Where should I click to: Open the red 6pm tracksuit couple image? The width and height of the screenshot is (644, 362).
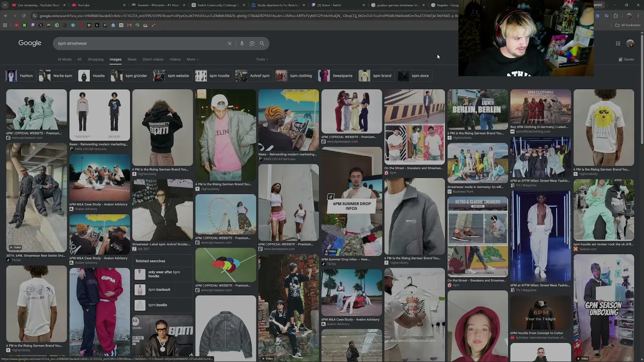100,312
